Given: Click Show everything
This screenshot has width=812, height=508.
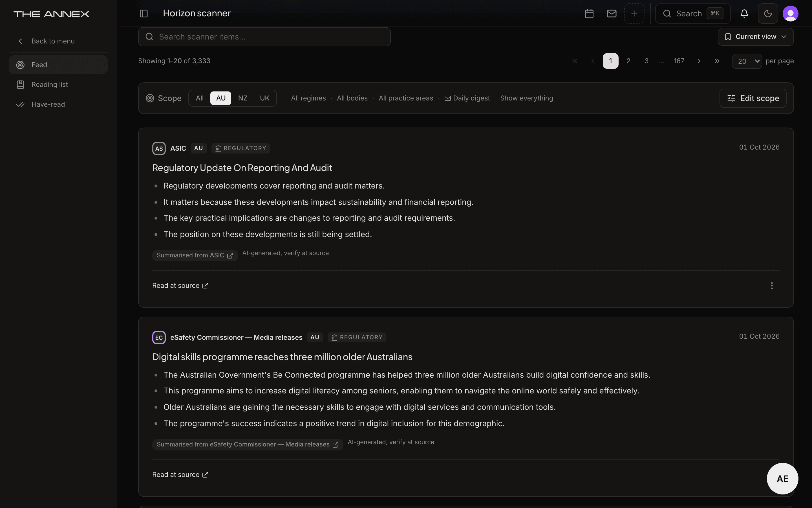Looking at the screenshot, I should pos(526,98).
